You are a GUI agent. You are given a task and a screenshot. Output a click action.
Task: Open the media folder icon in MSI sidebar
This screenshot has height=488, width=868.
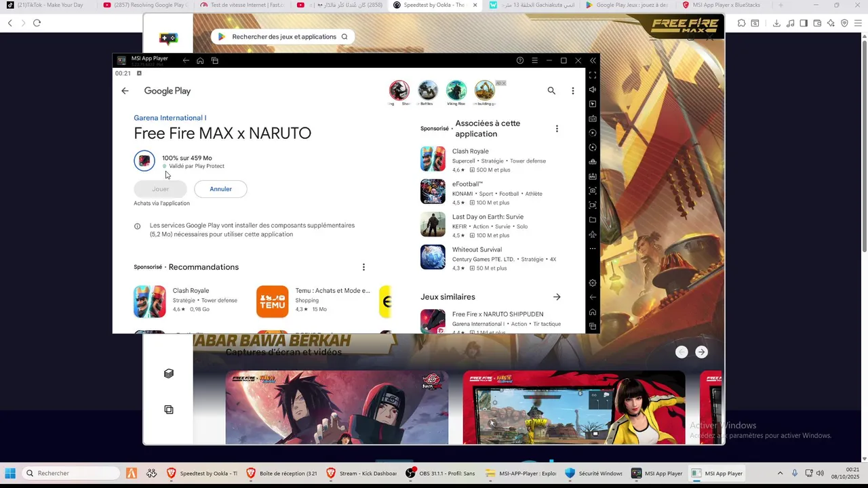[593, 220]
